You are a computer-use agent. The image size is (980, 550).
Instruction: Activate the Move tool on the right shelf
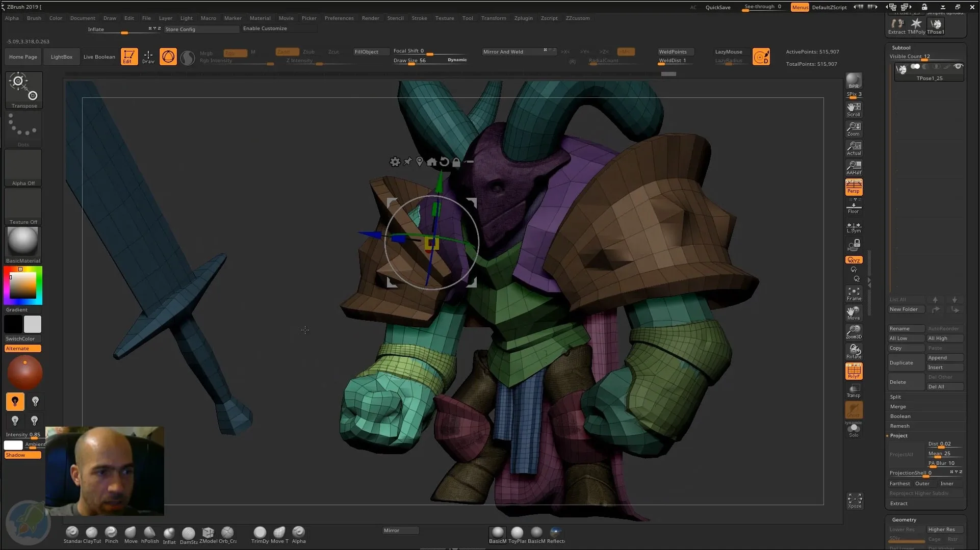(854, 312)
